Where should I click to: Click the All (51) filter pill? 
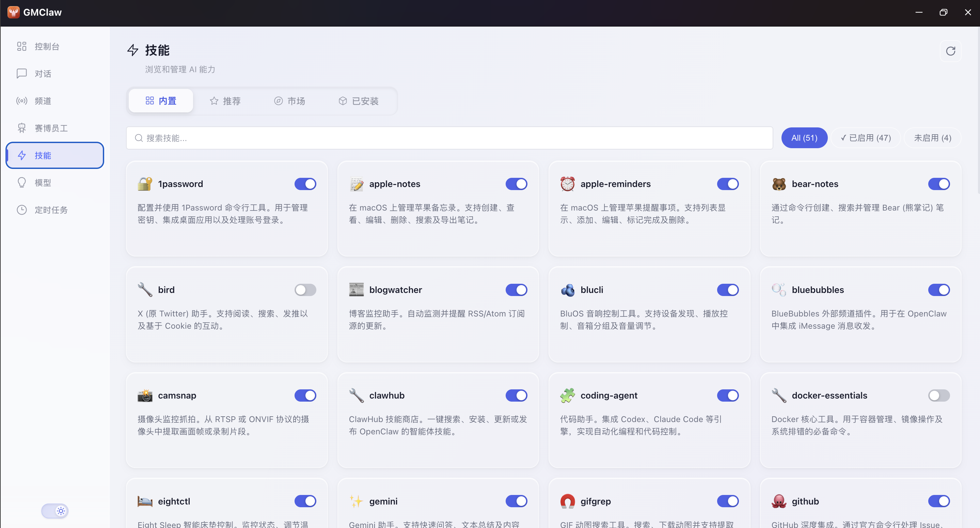click(x=804, y=138)
